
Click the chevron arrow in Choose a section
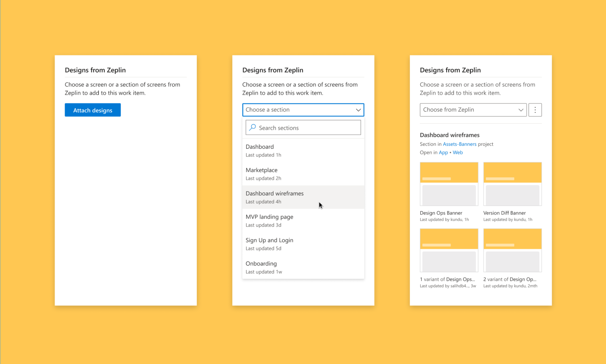pos(358,110)
